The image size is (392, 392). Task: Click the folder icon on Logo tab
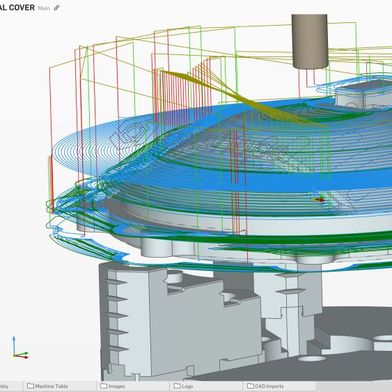177,386
